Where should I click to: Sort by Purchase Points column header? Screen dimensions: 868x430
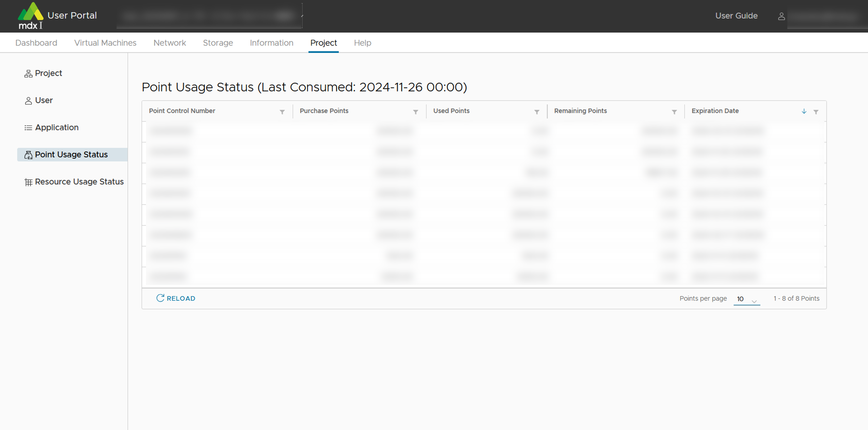pyautogui.click(x=324, y=111)
